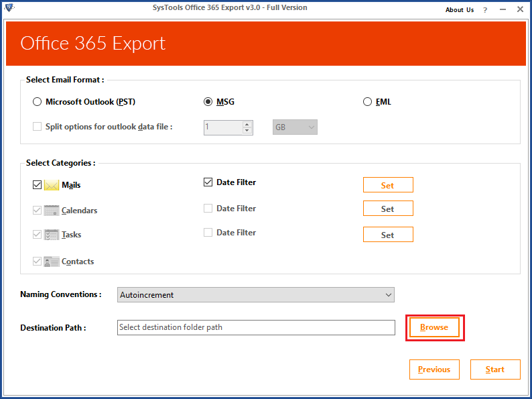Minimize the SysTools window
Image resolution: width=532 pixels, height=399 pixels.
point(503,9)
